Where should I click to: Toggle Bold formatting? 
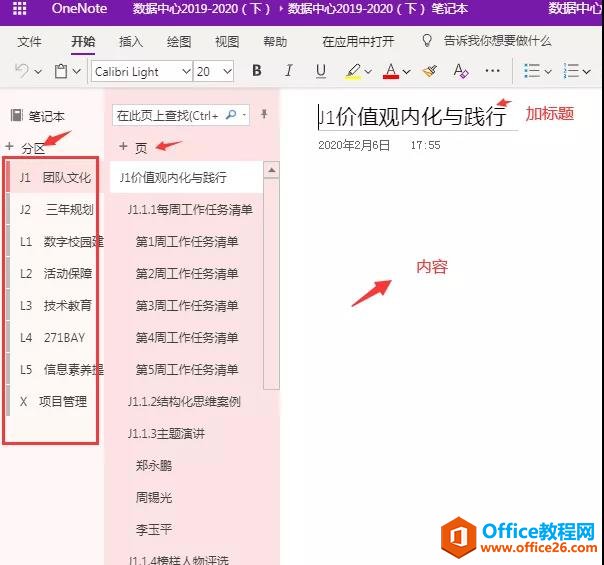257,70
